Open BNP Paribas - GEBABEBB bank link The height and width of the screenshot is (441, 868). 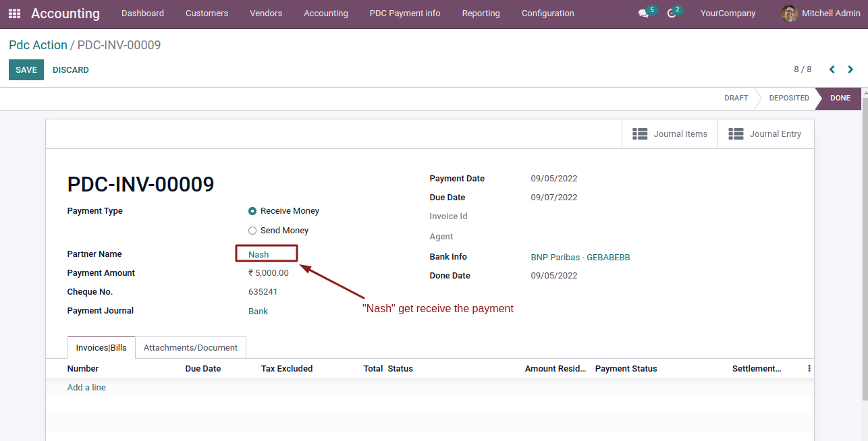tap(580, 257)
